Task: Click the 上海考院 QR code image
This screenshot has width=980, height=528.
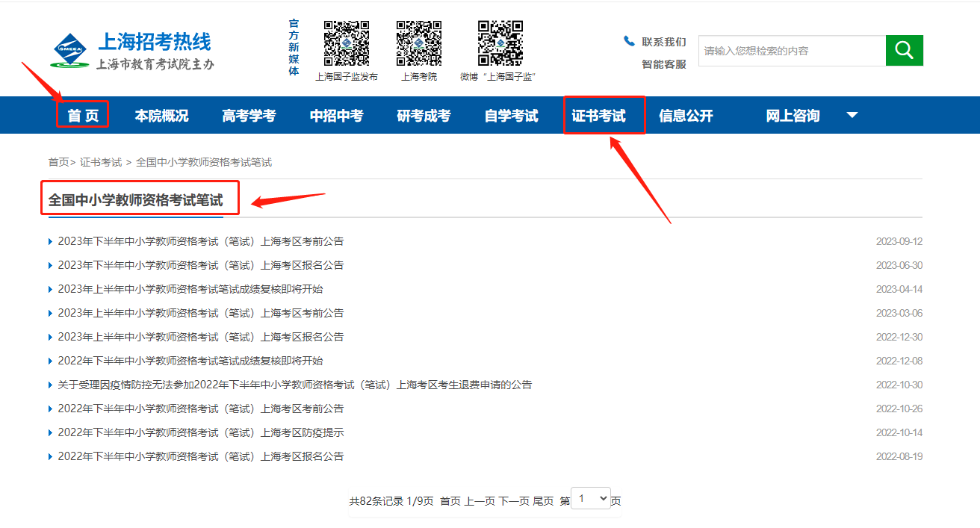Action: [419, 45]
